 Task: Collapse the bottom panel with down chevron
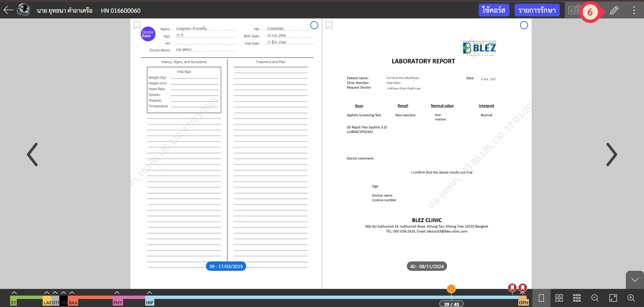[635, 280]
